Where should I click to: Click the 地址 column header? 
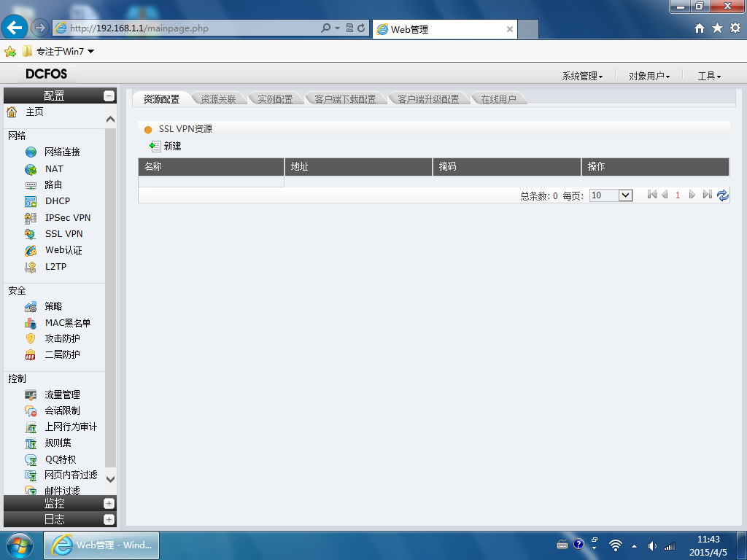(x=358, y=167)
